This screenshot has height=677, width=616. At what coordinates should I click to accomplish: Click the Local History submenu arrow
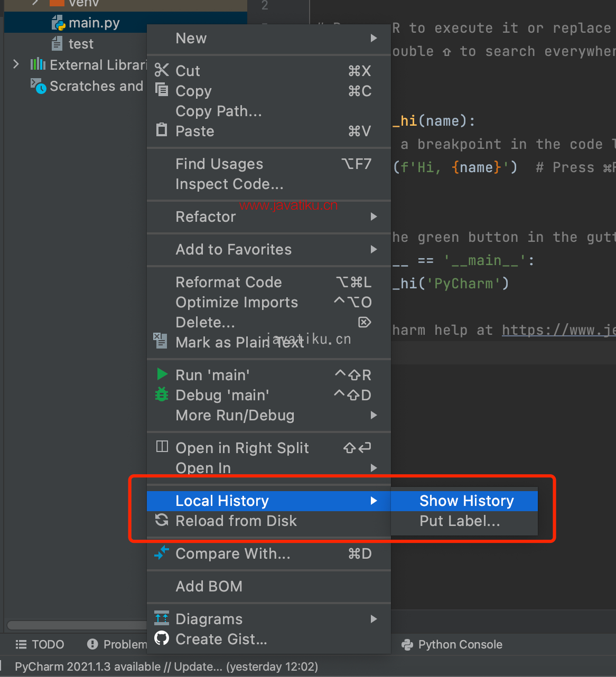[x=374, y=501]
